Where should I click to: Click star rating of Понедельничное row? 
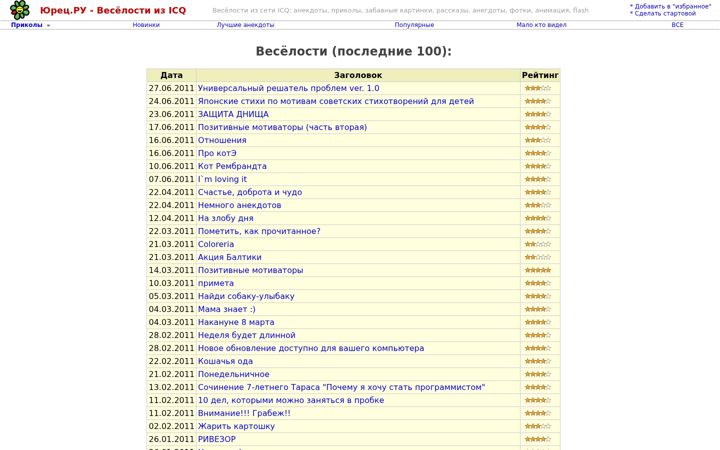pyautogui.click(x=538, y=374)
